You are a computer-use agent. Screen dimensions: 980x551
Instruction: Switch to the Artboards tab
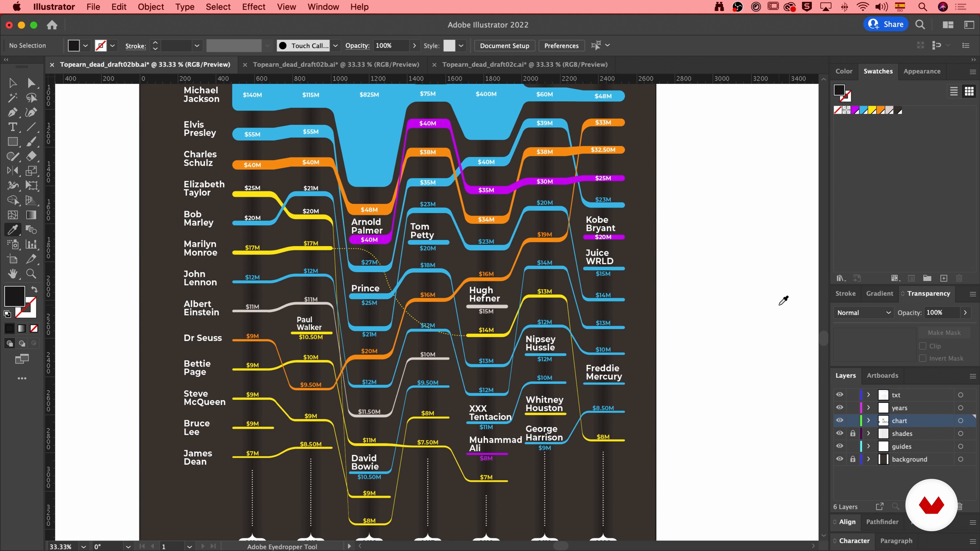882,375
